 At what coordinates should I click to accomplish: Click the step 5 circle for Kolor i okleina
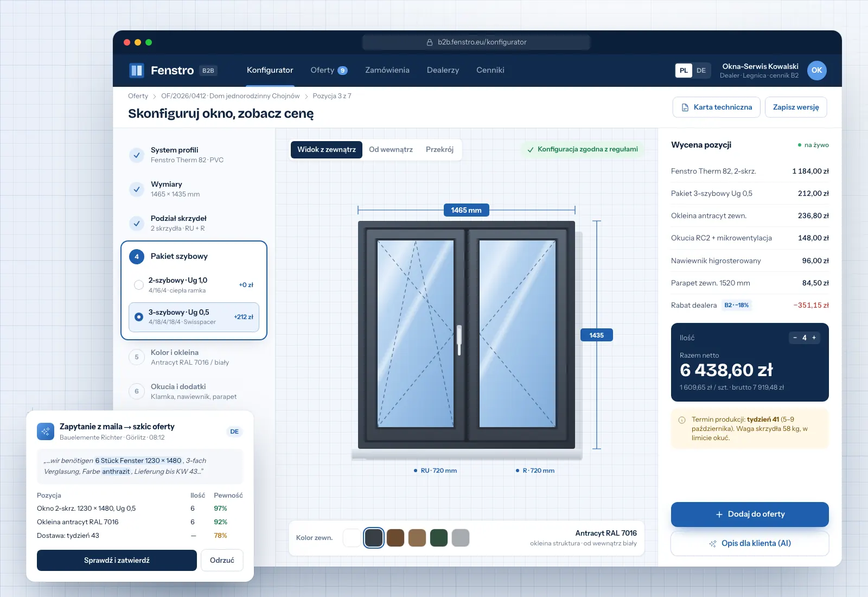[137, 357]
